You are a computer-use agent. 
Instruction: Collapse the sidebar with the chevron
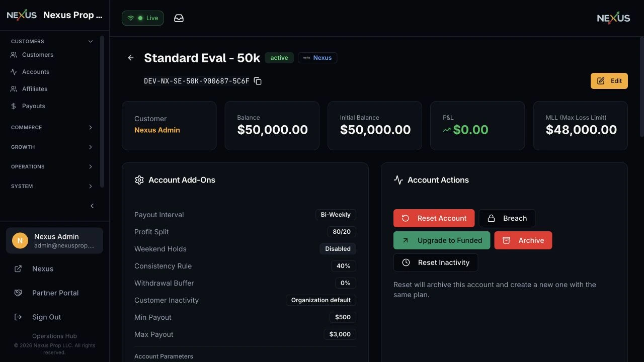pyautogui.click(x=92, y=206)
